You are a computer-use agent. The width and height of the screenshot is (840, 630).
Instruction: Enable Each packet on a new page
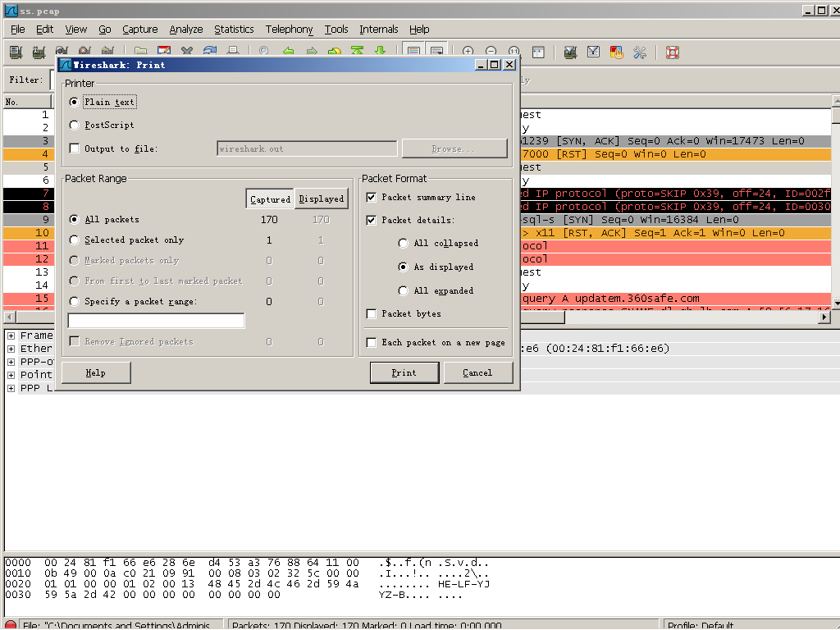click(x=371, y=342)
